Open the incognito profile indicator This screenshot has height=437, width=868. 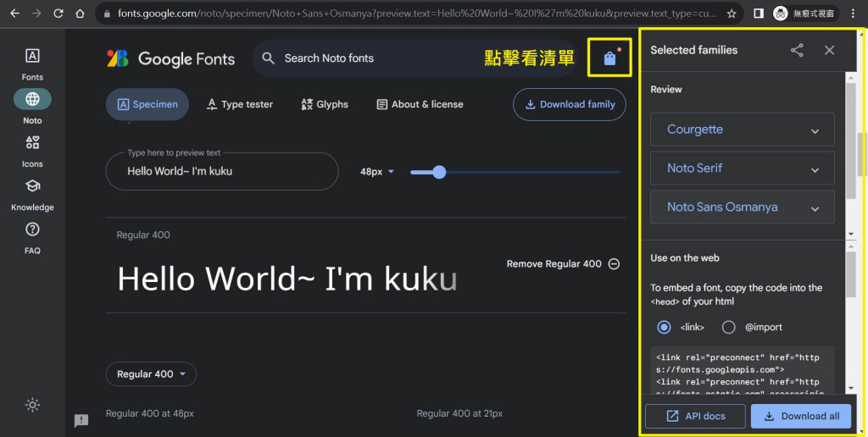[806, 14]
